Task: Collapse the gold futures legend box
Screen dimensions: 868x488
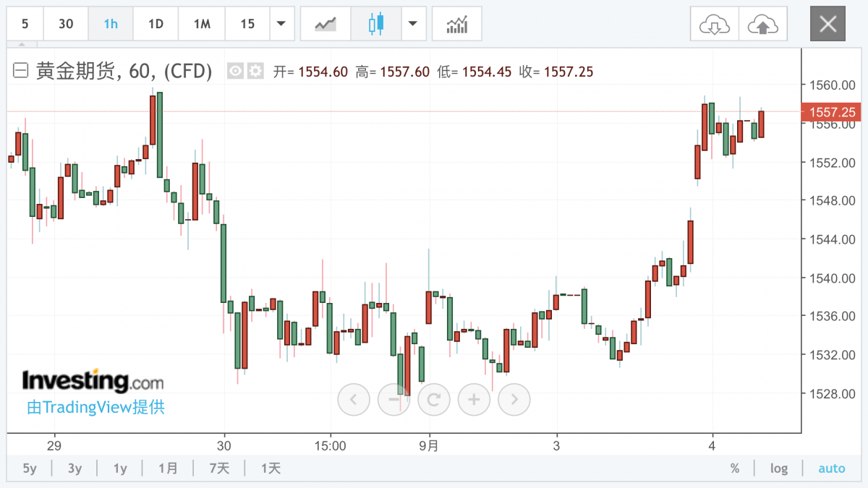Action: click(x=21, y=71)
